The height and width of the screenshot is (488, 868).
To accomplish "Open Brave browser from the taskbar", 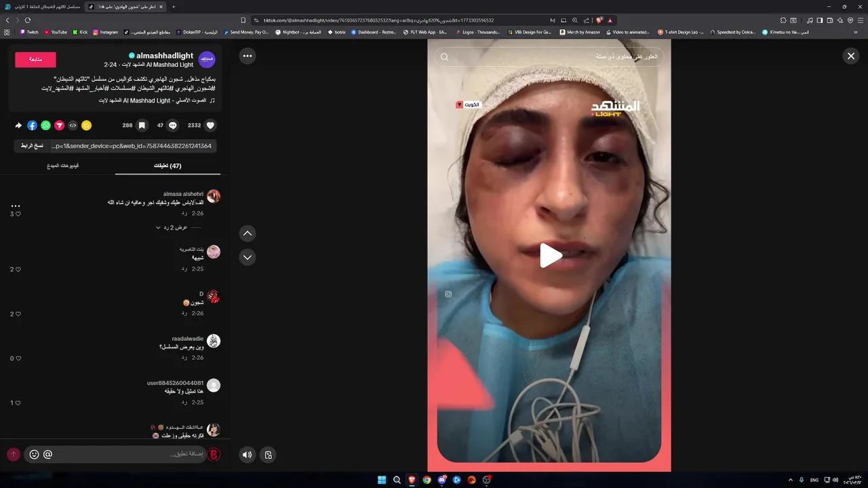I will click(412, 480).
